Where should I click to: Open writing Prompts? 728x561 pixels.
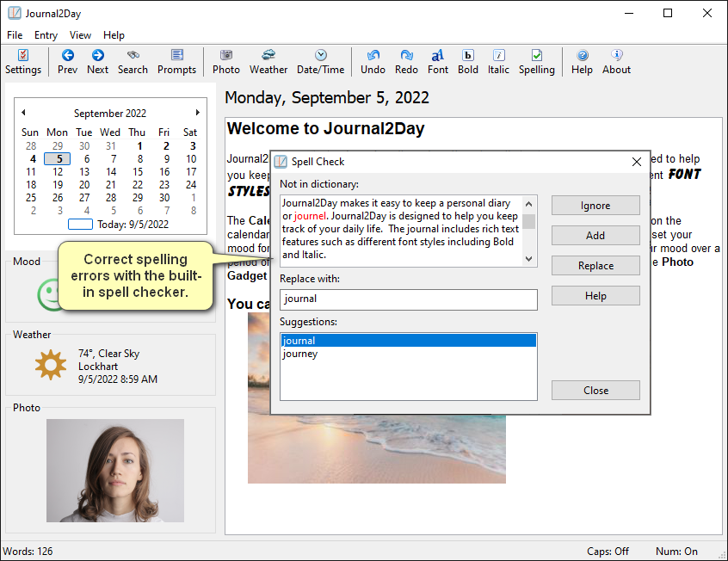(177, 62)
